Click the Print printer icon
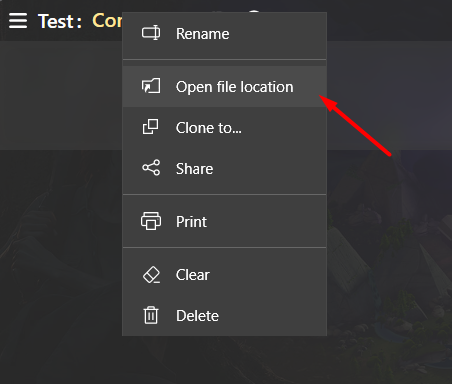This screenshot has width=452, height=384. tap(151, 221)
